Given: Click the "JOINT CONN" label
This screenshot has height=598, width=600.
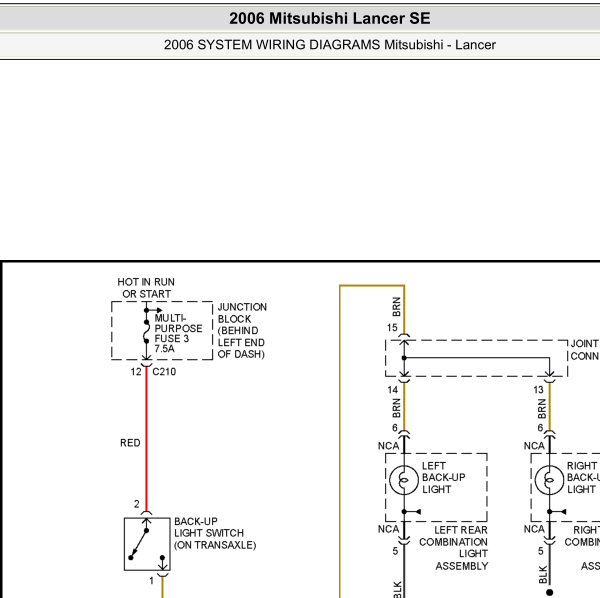Looking at the screenshot, I should tap(585, 350).
